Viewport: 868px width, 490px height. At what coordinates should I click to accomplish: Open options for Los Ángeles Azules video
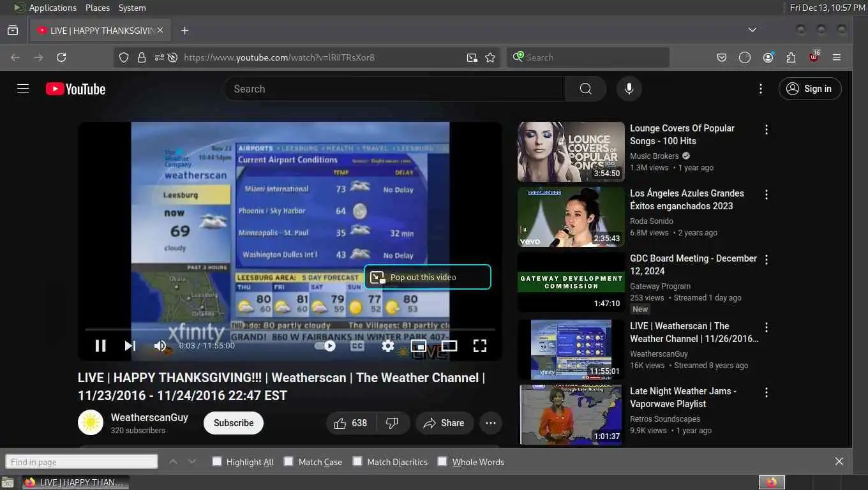click(767, 195)
